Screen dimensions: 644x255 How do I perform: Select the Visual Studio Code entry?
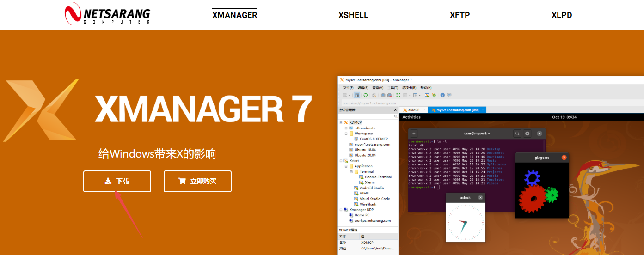[x=374, y=199]
